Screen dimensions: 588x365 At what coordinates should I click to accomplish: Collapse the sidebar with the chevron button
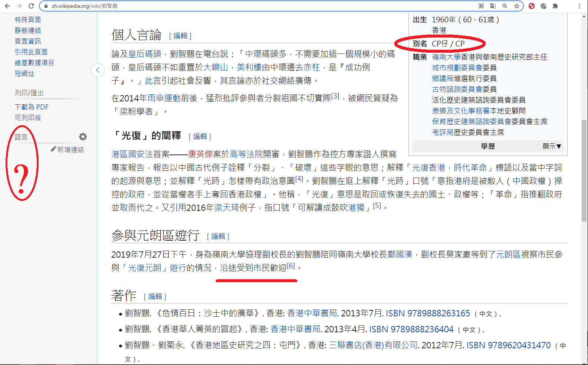(x=98, y=70)
